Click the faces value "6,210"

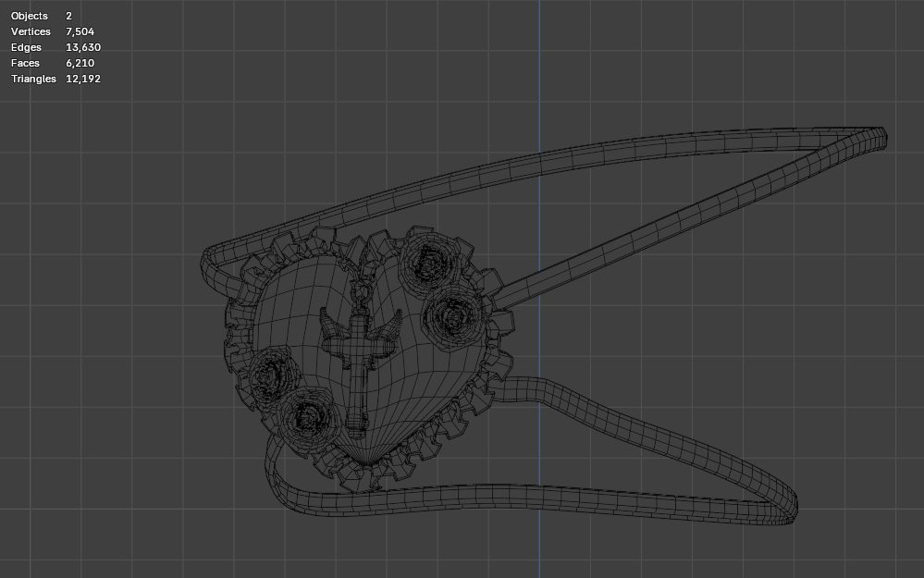coord(80,63)
